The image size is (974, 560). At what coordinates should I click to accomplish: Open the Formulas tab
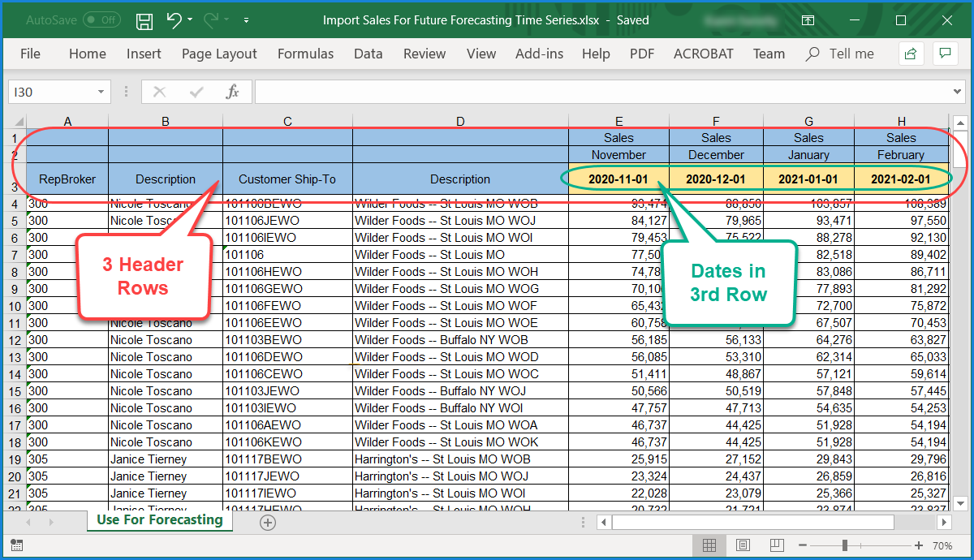pyautogui.click(x=305, y=54)
